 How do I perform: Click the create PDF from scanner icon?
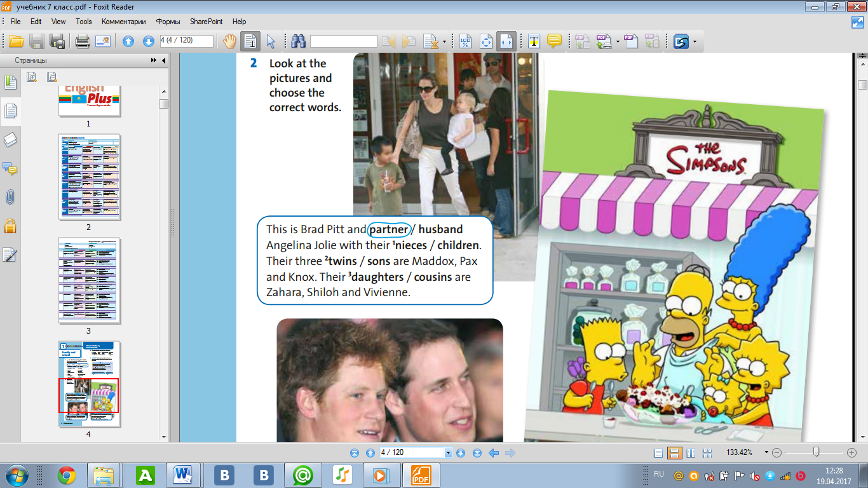point(604,42)
